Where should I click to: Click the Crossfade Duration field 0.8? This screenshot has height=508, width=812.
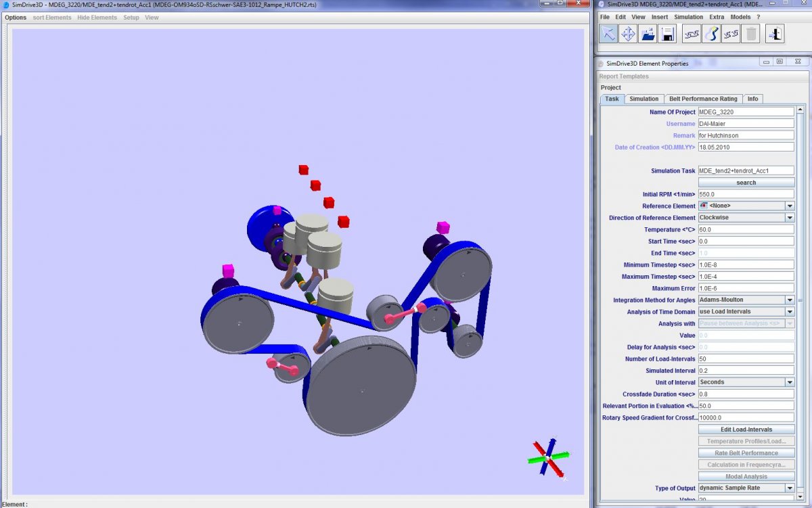pos(746,394)
